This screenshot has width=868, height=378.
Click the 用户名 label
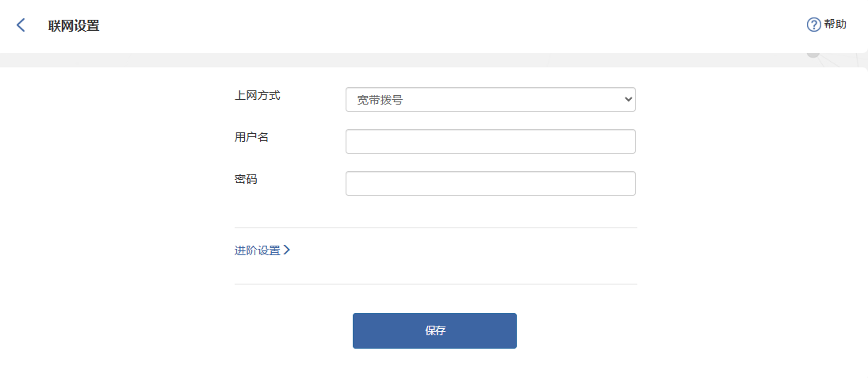251,137
